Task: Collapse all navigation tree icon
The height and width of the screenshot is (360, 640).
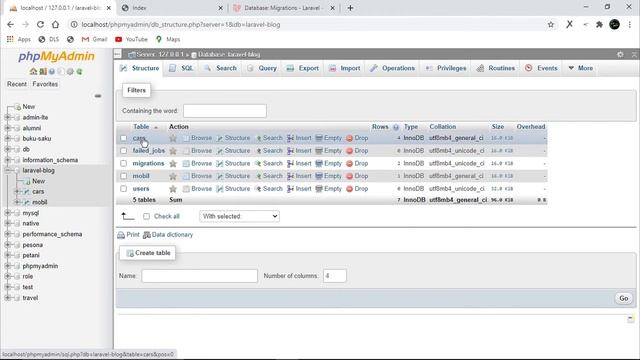Action: [x=98, y=96]
